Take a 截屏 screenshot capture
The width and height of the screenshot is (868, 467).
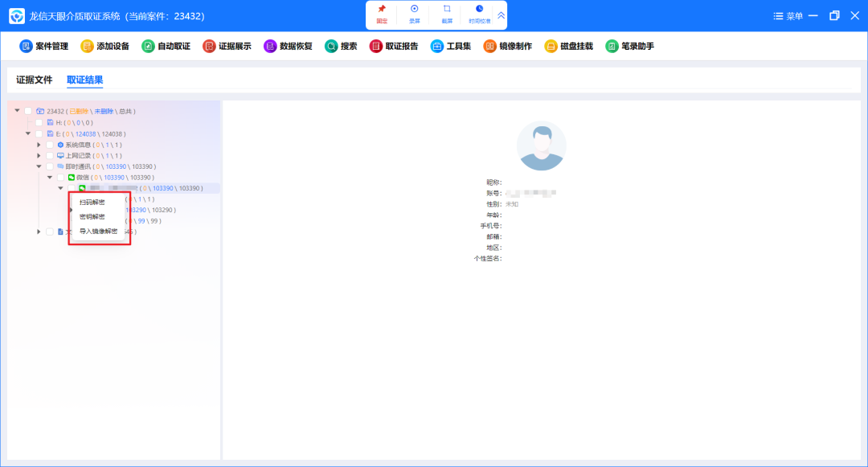click(x=447, y=14)
